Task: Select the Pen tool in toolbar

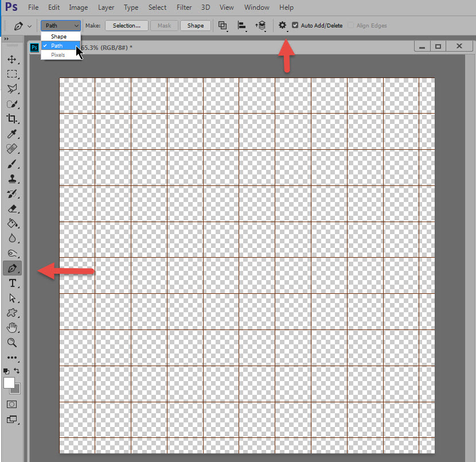Action: 12,268
